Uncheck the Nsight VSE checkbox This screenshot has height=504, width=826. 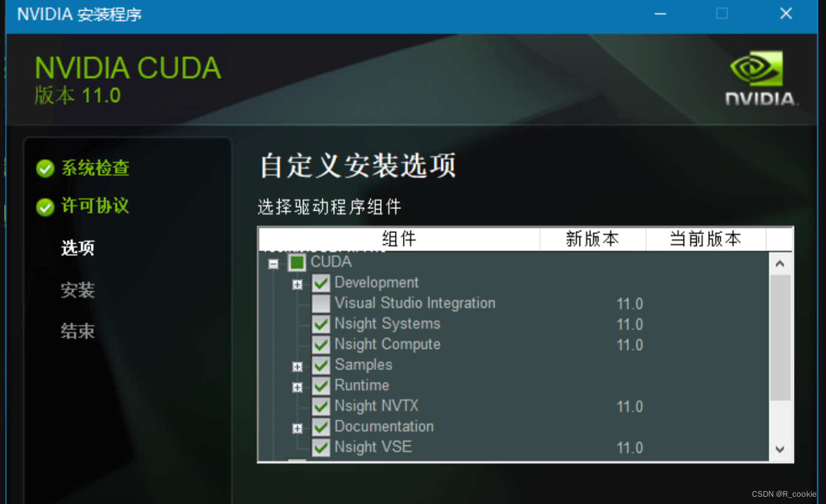tap(321, 447)
